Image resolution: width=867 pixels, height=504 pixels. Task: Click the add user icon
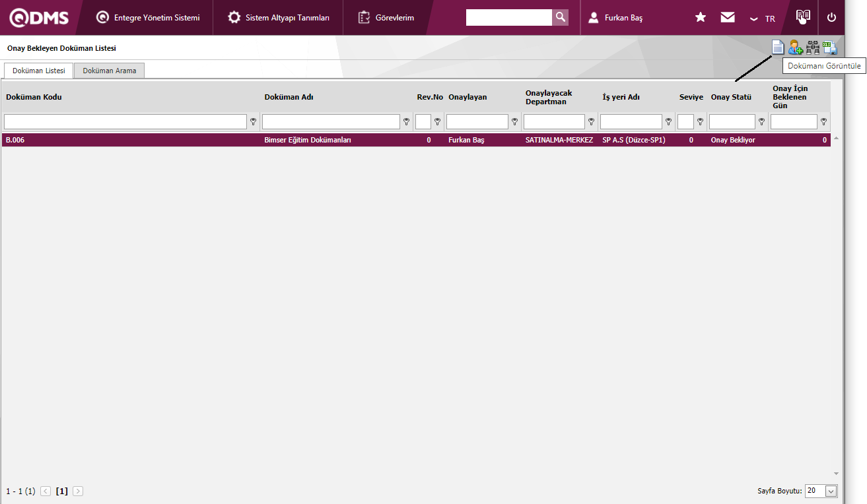(x=796, y=47)
